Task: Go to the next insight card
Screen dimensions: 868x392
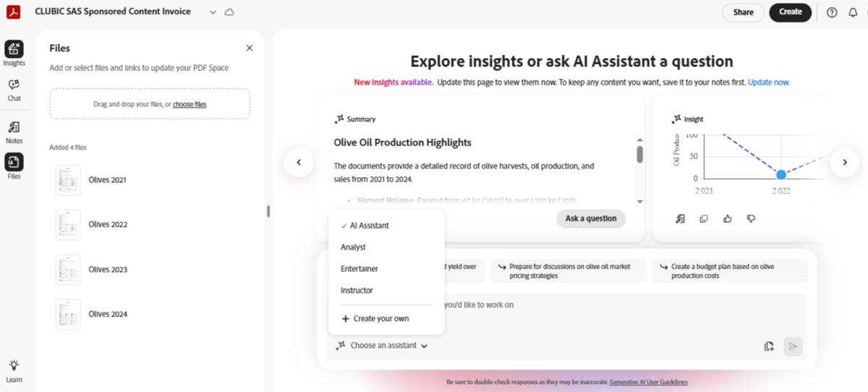Action: pos(844,163)
